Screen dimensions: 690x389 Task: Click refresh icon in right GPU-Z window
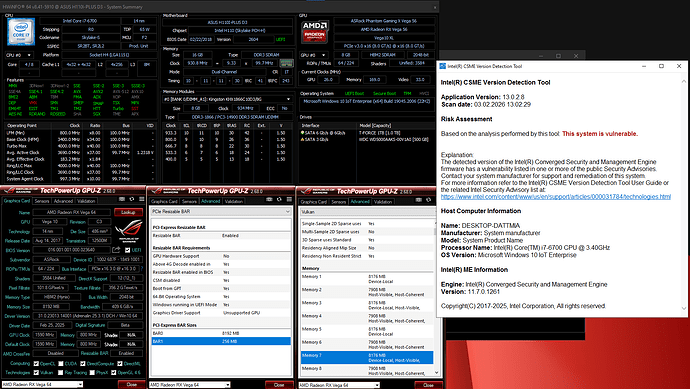point(428,200)
